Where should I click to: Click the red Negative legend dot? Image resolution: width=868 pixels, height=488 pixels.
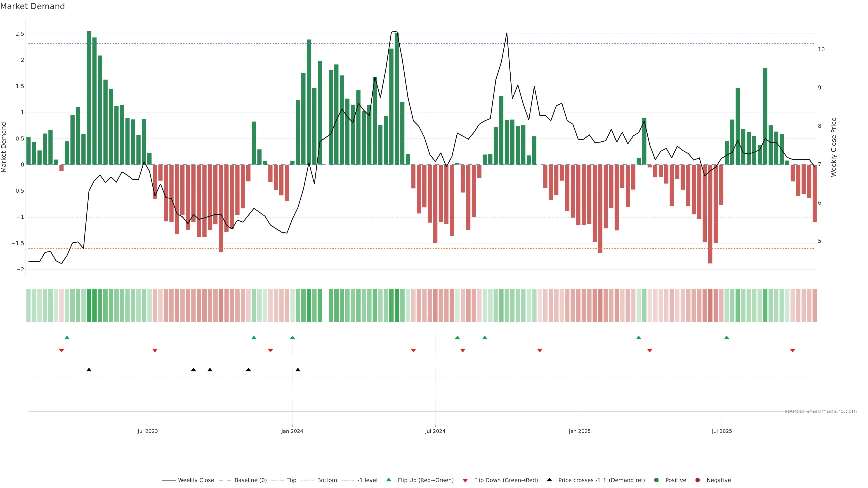(698, 480)
